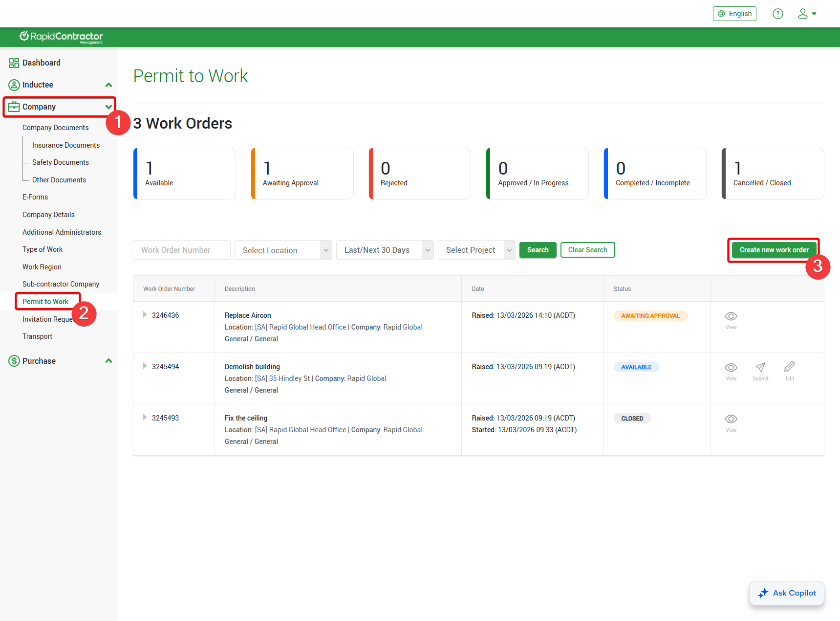View the Demolish building order eye icon
This screenshot has width=840, height=621.
point(731,368)
